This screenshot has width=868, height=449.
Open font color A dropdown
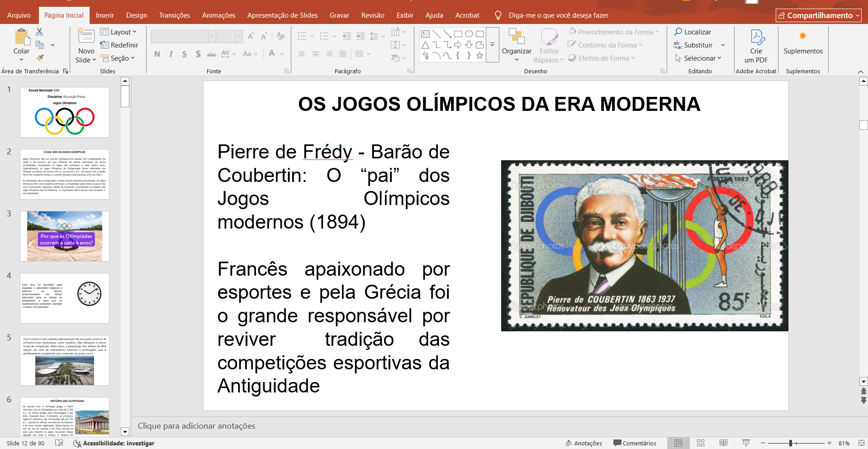coord(282,54)
